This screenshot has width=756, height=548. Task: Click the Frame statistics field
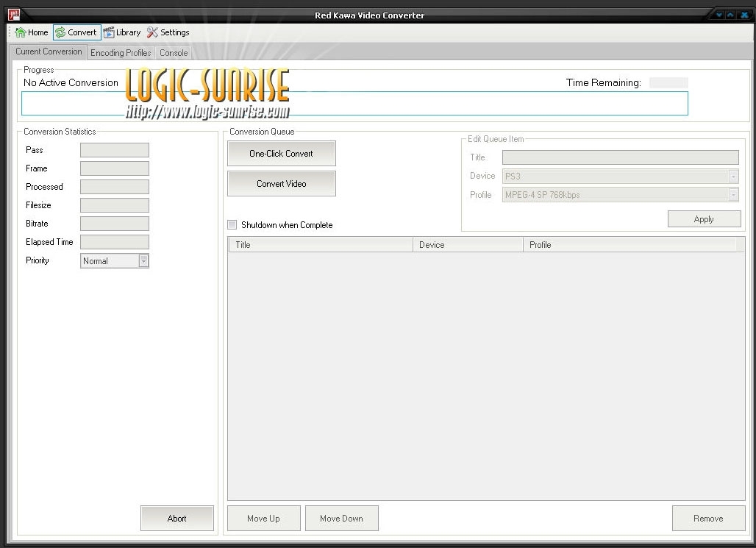(115, 168)
